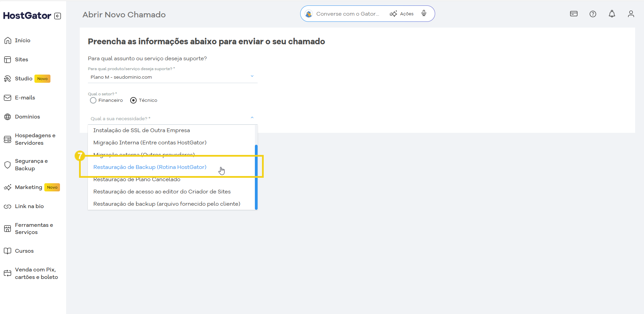Choose Restauração de acesso ao editor option
The image size is (644, 314).
pos(171,192)
